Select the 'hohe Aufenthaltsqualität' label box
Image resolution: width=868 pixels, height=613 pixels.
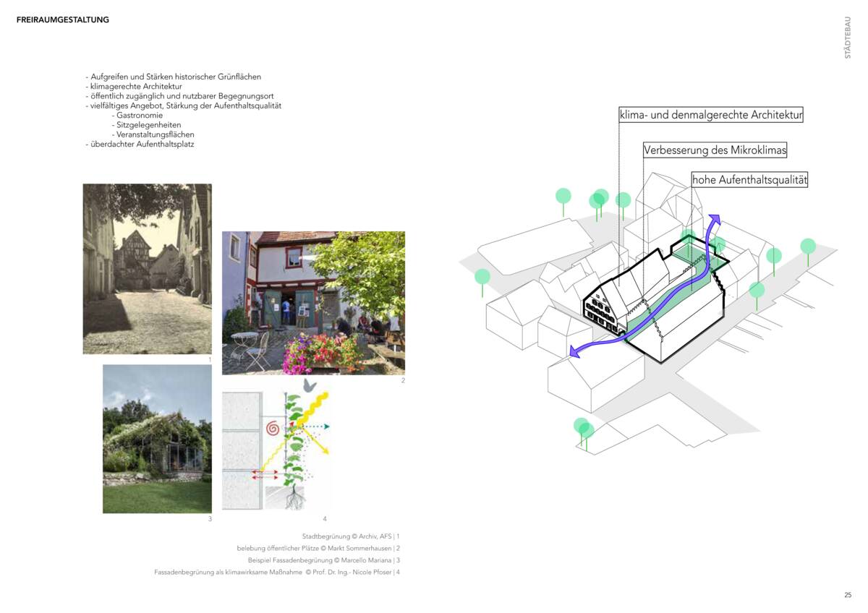coord(749,180)
